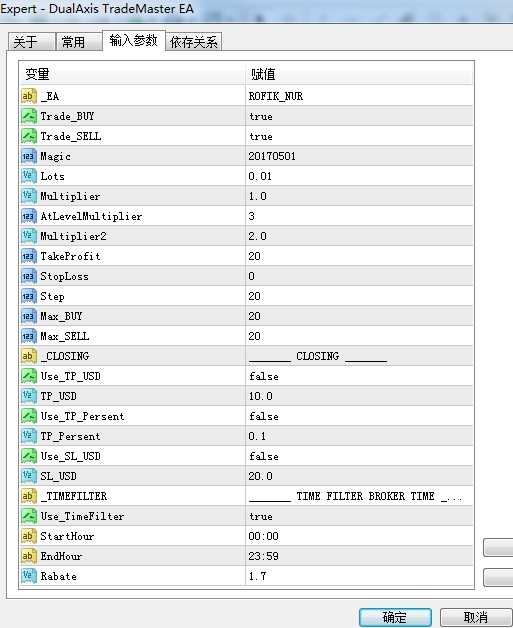
Task: Click the double-type icon beside Rabate
Action: [28, 576]
